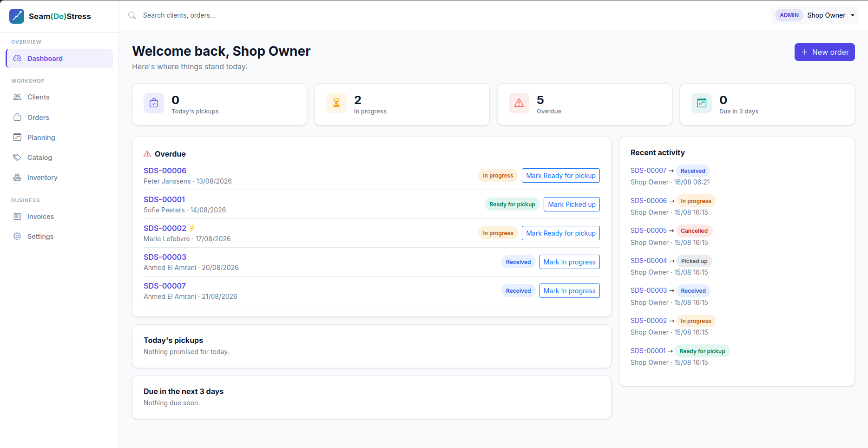The height and width of the screenshot is (448, 868).
Task: Click the Settings gear icon
Action: (x=17, y=237)
